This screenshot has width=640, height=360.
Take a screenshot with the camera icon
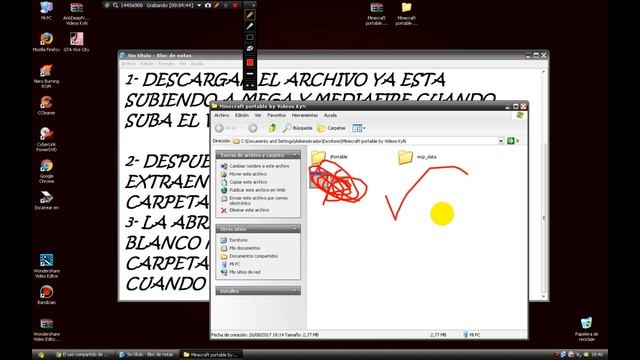click(x=208, y=5)
